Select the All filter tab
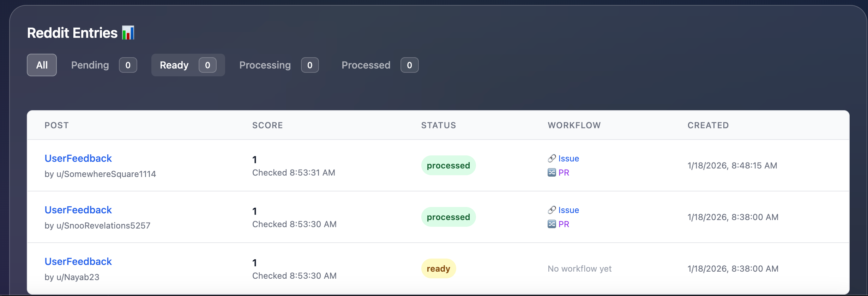 click(42, 65)
